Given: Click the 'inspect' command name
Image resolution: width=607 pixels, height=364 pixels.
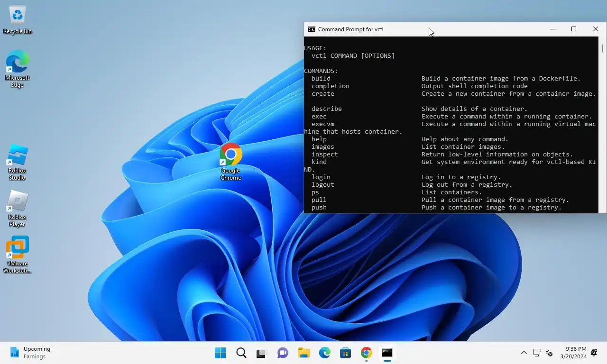Looking at the screenshot, I should tap(325, 155).
